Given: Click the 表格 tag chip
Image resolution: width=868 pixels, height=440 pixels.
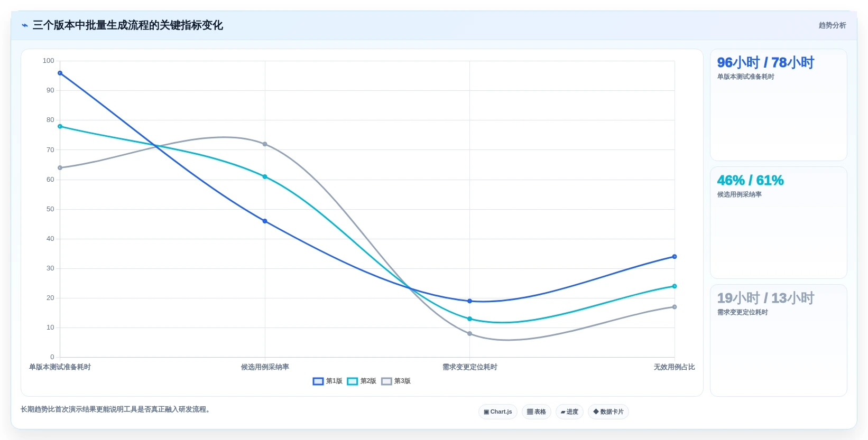Looking at the screenshot, I should click(x=537, y=412).
